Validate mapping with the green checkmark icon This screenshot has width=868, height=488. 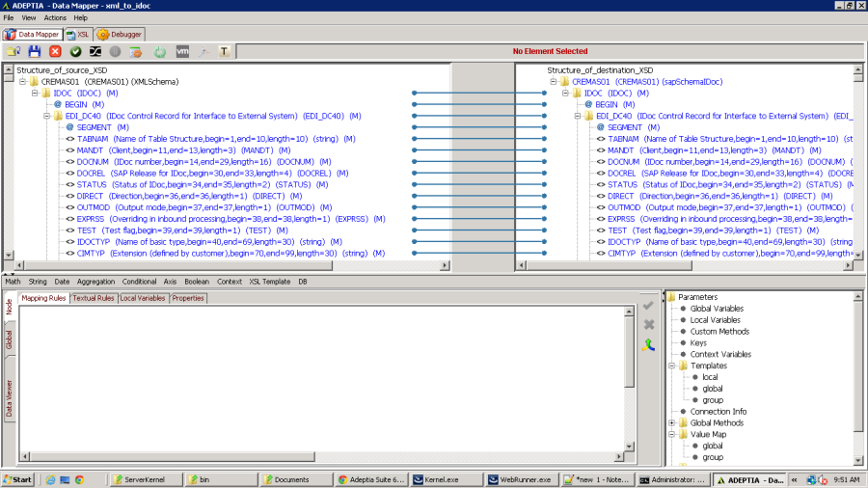(76, 51)
